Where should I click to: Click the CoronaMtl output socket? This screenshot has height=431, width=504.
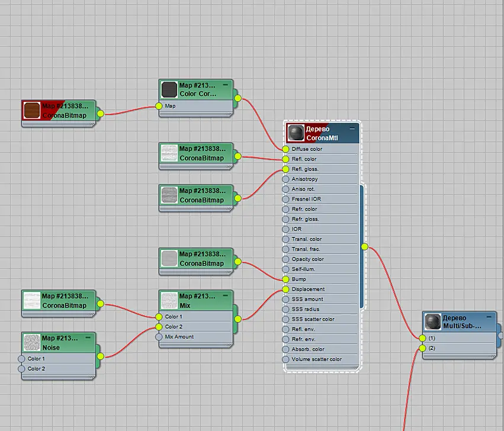(364, 247)
